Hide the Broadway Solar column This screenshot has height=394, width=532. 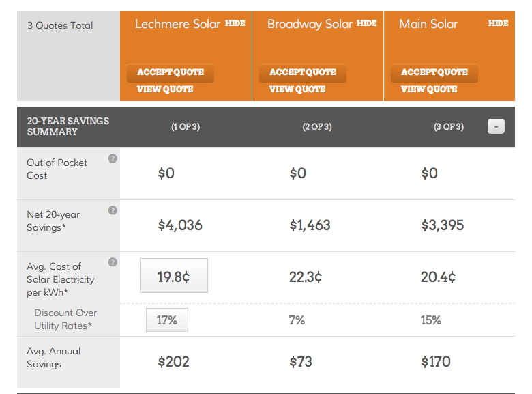367,23
